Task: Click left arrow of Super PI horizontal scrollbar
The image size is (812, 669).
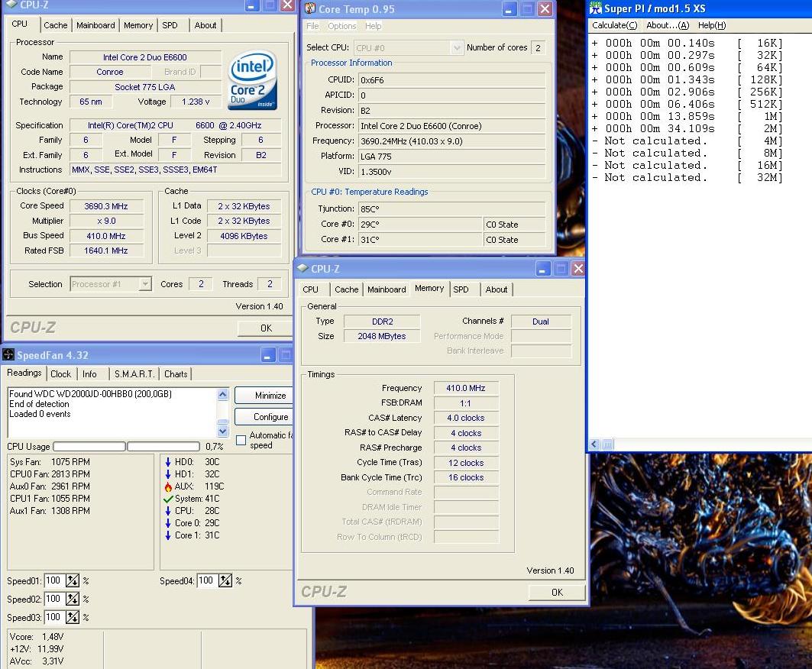Action: click(x=594, y=444)
